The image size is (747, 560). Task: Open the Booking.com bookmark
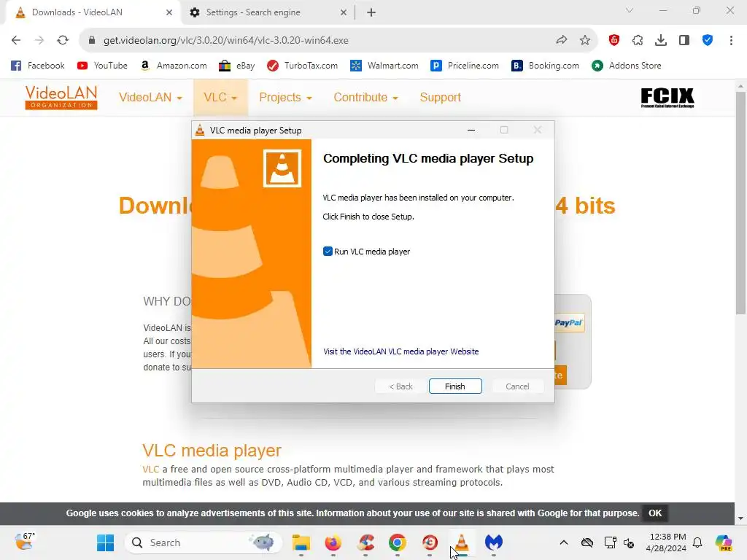[545, 66]
